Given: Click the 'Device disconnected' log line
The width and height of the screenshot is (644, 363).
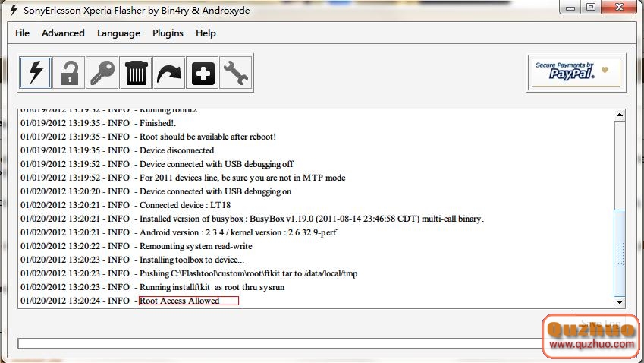Looking at the screenshot, I should (118, 150).
